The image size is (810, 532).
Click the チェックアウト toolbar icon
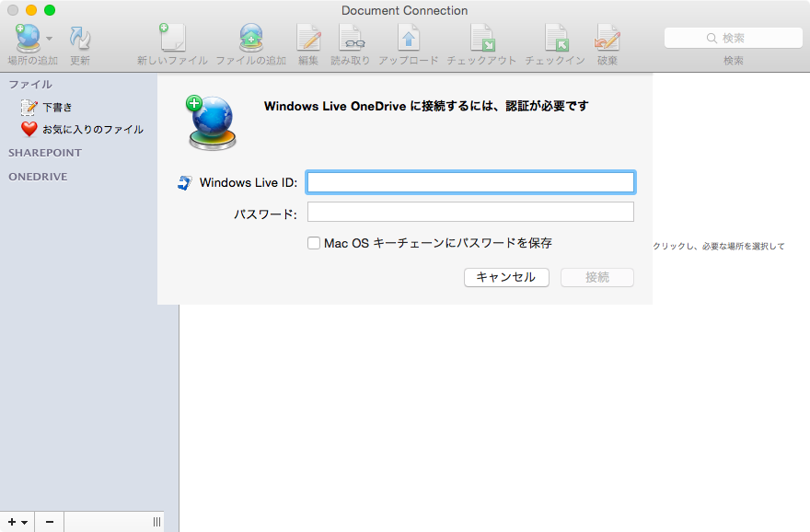click(482, 38)
